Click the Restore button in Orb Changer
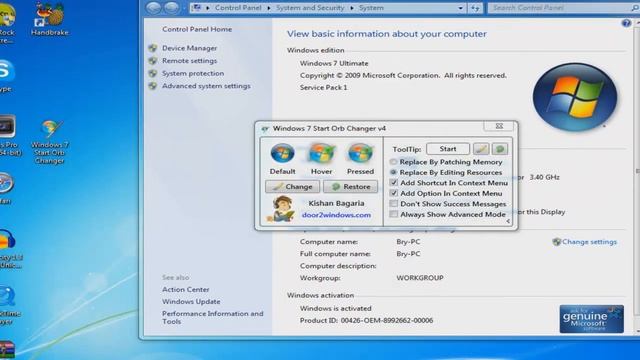Screen dimensions: 640x360 pos(350,187)
